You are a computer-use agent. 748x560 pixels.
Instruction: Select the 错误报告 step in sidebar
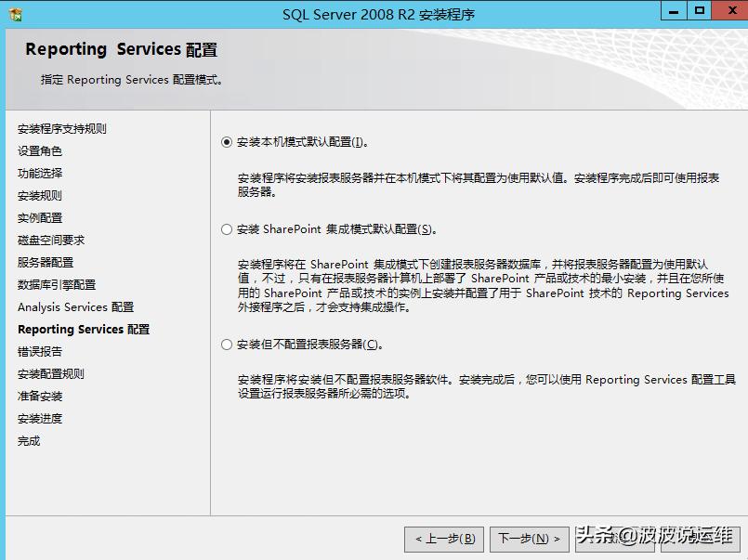[x=42, y=351]
